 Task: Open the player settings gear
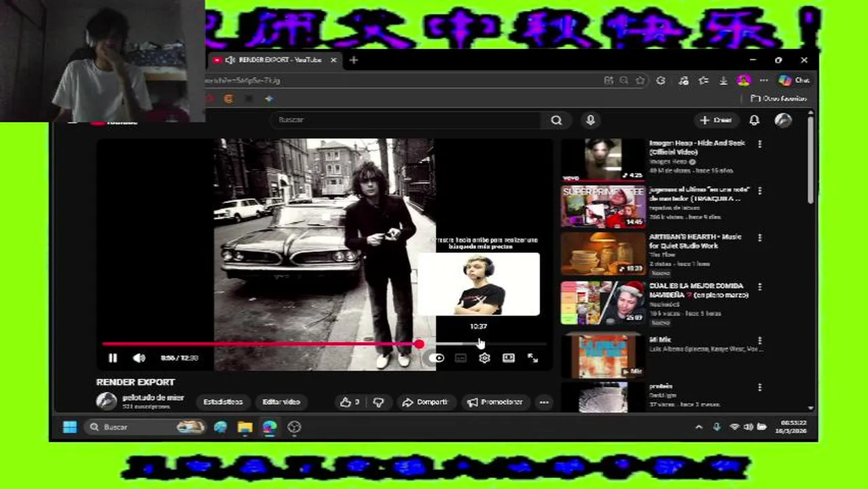(484, 358)
